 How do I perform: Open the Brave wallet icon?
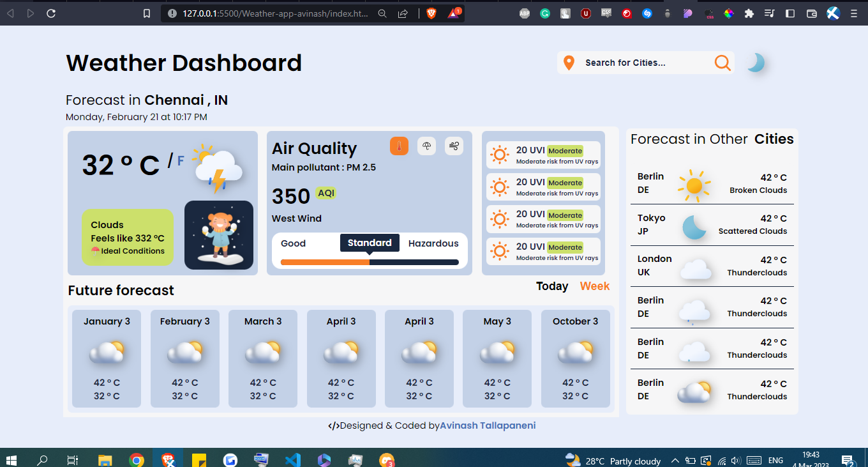pos(812,13)
